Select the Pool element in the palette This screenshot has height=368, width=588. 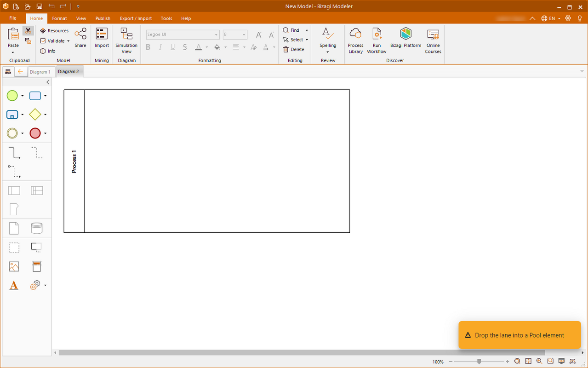point(14,190)
